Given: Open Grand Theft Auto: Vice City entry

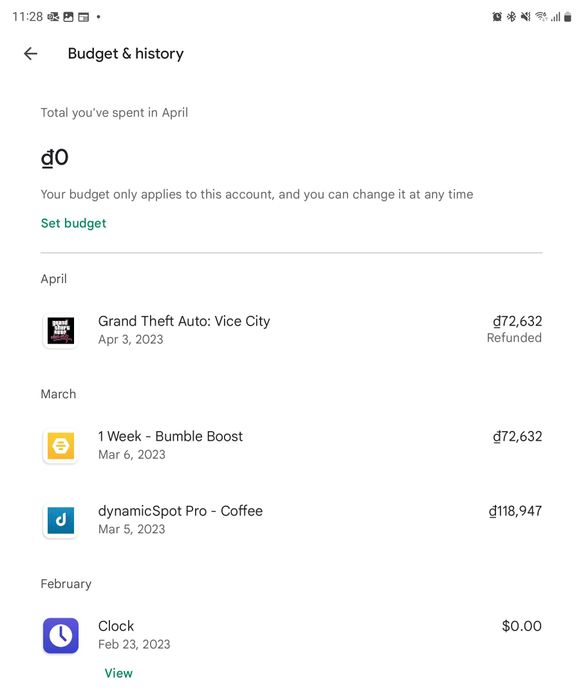Looking at the screenshot, I should [292, 331].
